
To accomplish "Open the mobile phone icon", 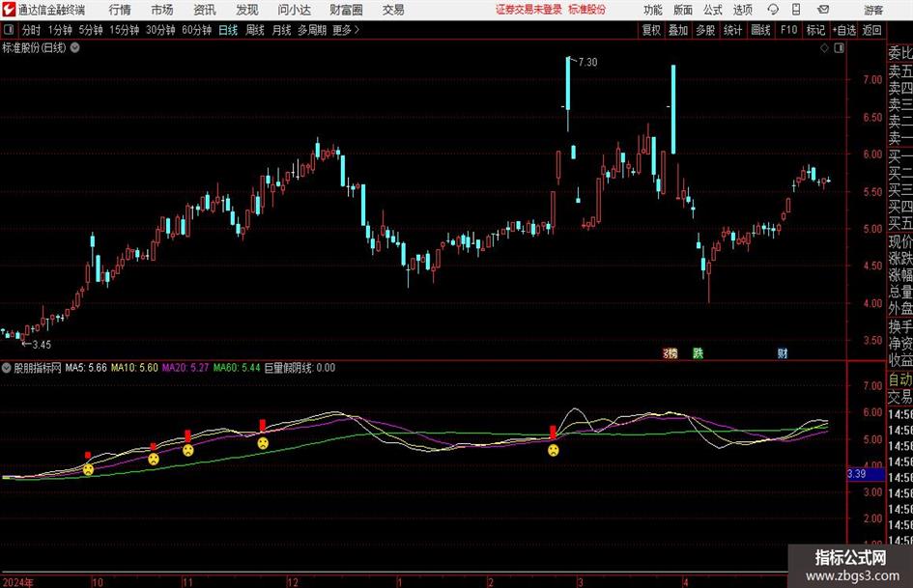I will pos(796,10).
